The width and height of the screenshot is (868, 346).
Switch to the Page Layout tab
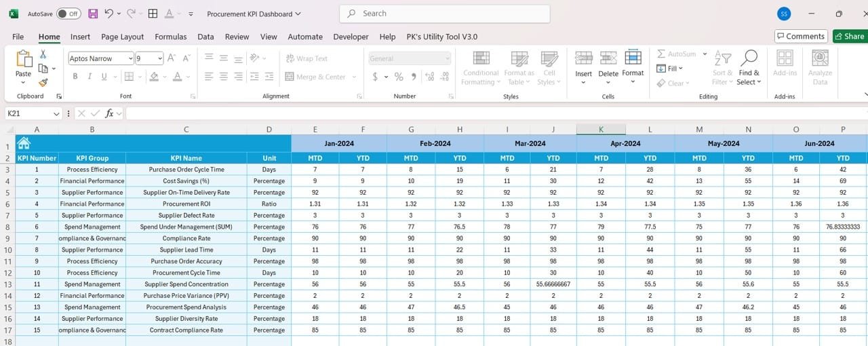click(123, 37)
